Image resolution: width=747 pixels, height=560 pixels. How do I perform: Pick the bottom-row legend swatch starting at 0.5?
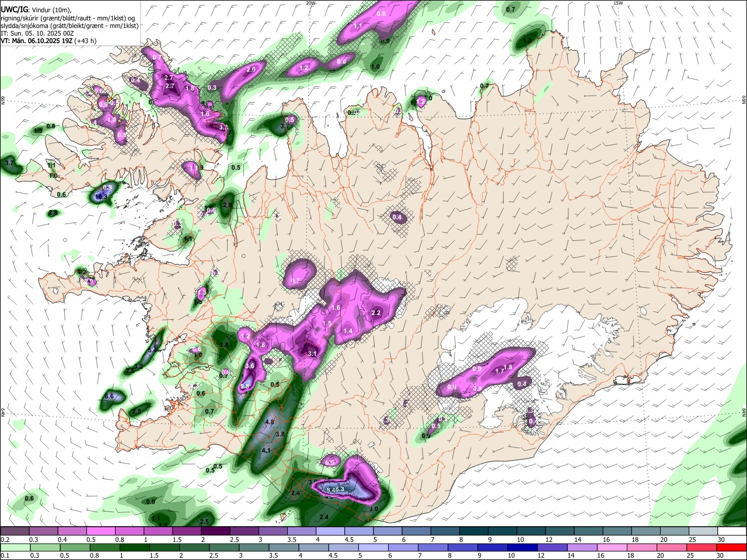[x=75, y=547]
